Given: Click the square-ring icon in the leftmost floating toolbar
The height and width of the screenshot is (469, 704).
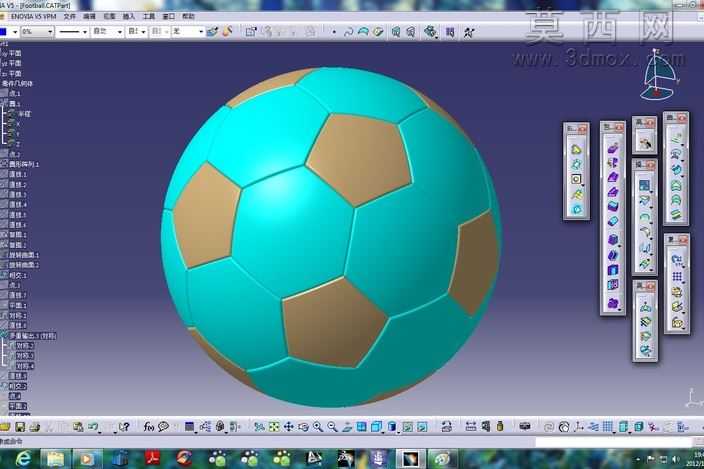Looking at the screenshot, I should (x=576, y=179).
